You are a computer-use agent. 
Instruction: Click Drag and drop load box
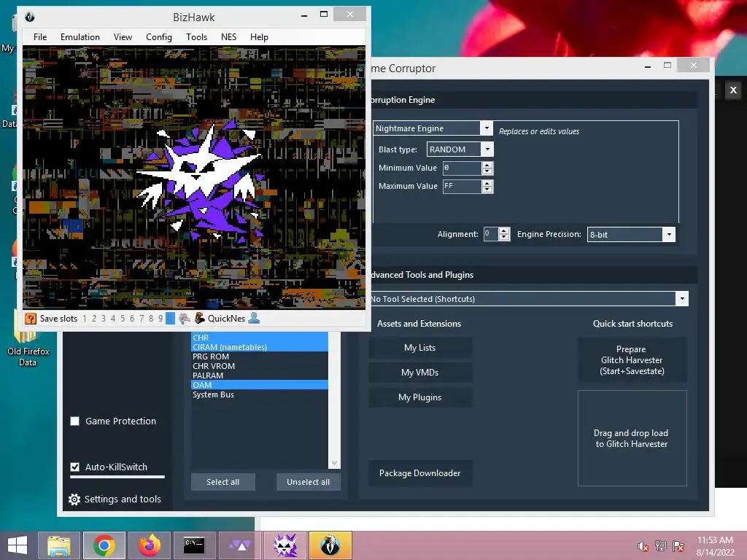(x=632, y=438)
